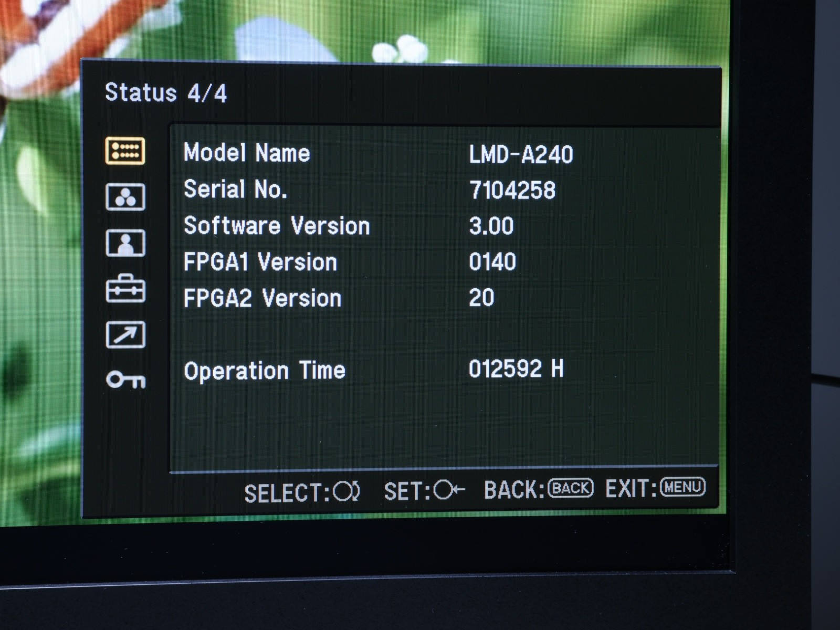This screenshot has width=840, height=630.
Task: Click the SET dial symbol
Action: 449,490
